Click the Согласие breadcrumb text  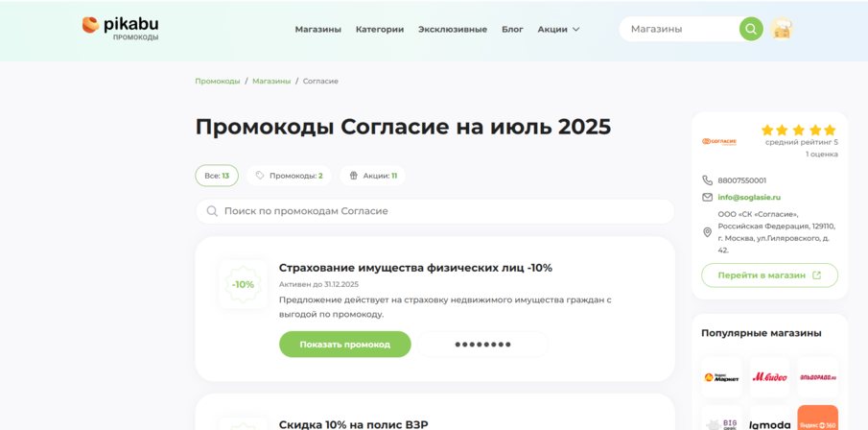coord(320,81)
